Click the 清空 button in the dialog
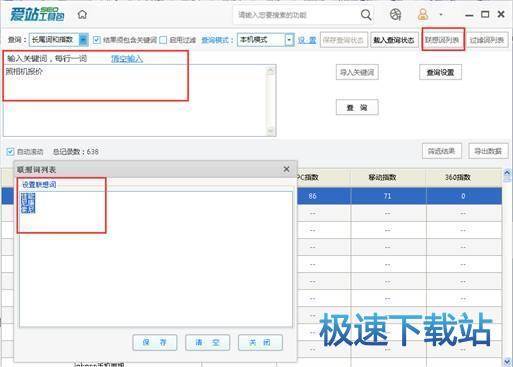Screen dimensions: 513x367 (207, 342)
